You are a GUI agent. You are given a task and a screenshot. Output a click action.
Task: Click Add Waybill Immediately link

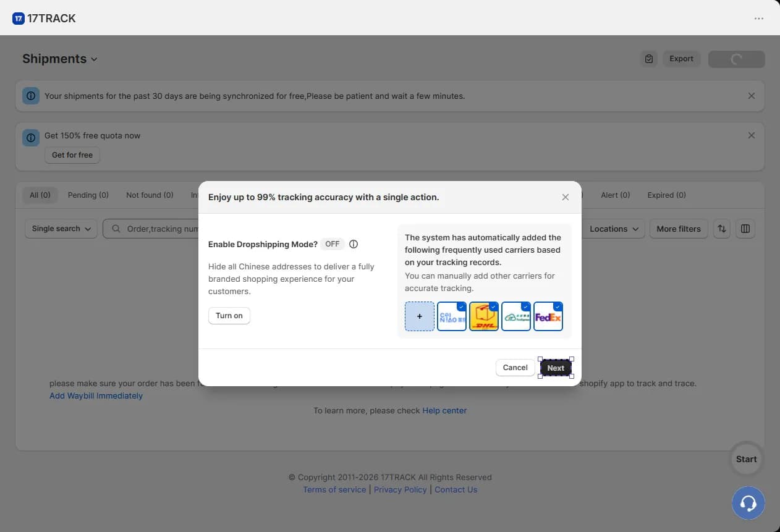pos(96,396)
